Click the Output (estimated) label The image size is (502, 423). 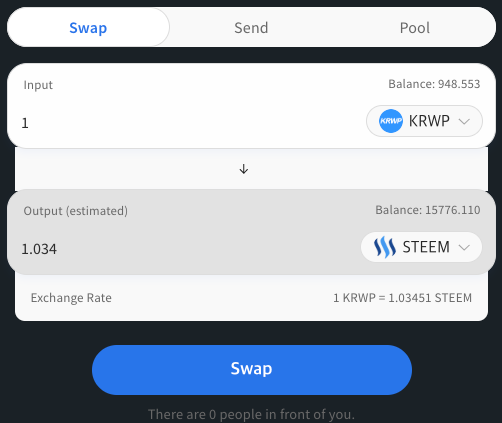76,211
